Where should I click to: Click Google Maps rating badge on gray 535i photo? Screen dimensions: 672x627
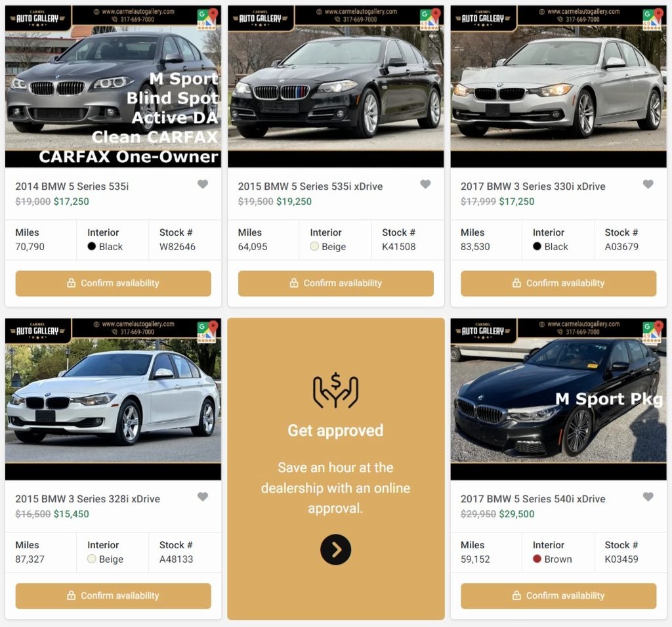207,19
